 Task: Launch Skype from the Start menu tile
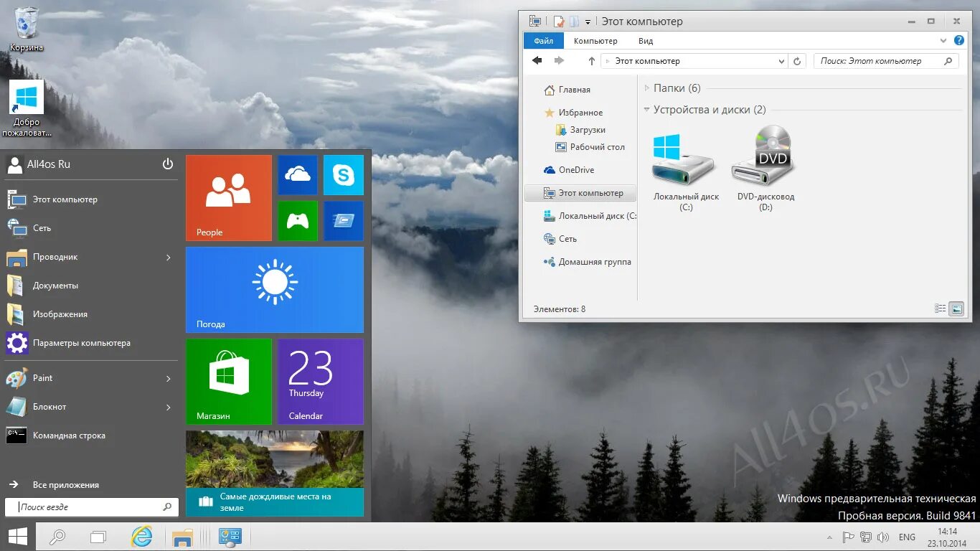pos(344,174)
